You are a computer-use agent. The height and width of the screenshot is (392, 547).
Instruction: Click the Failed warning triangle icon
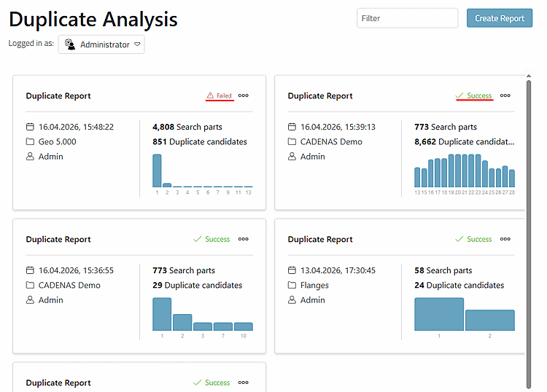[x=210, y=95]
